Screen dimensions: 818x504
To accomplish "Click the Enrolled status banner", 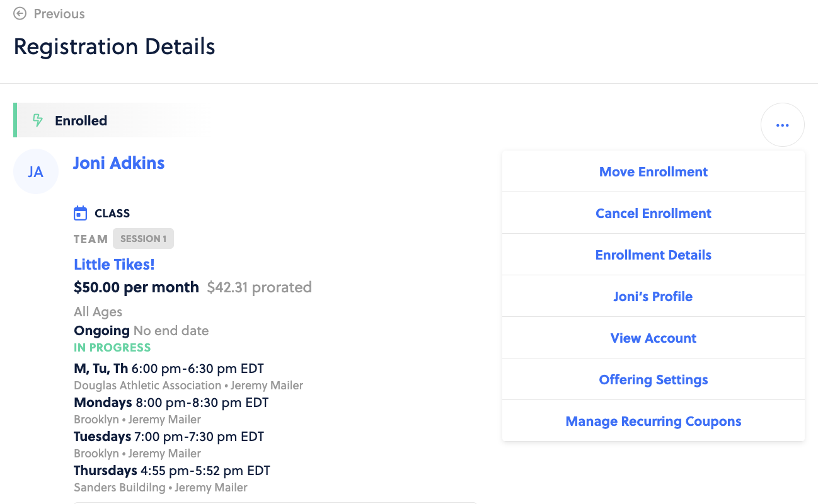I will pos(111,120).
